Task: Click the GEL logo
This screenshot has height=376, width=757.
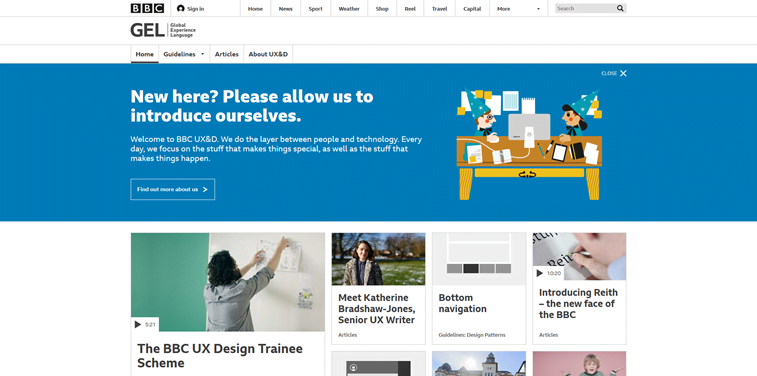Action: coord(163,30)
